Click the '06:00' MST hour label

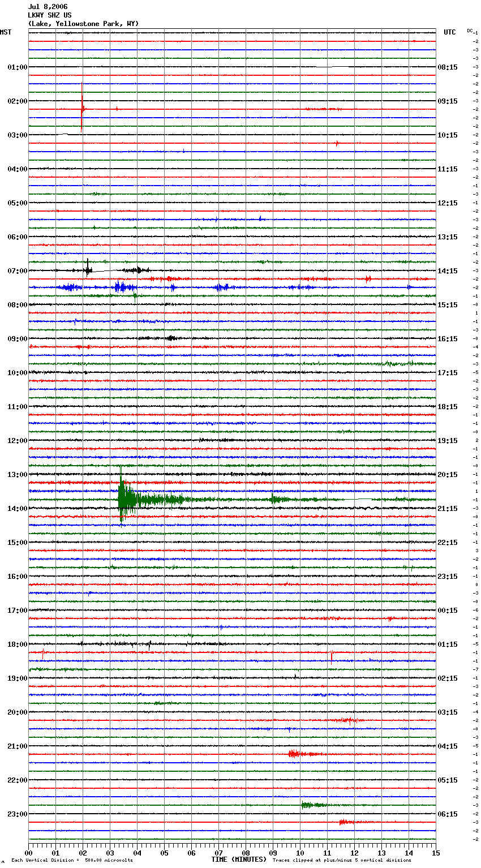click(x=17, y=237)
